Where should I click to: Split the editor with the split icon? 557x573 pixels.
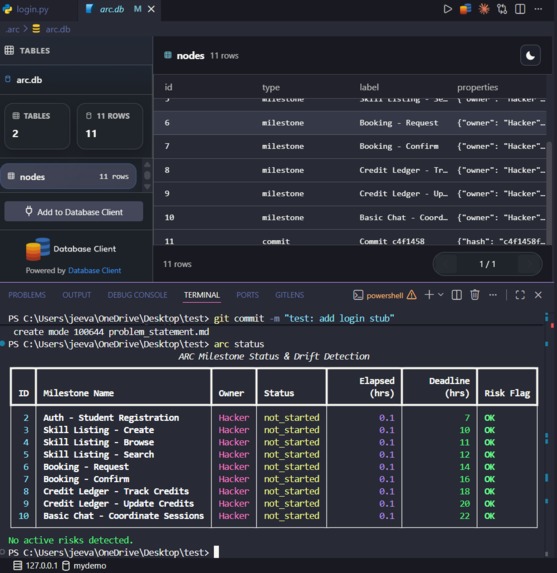pos(520,9)
